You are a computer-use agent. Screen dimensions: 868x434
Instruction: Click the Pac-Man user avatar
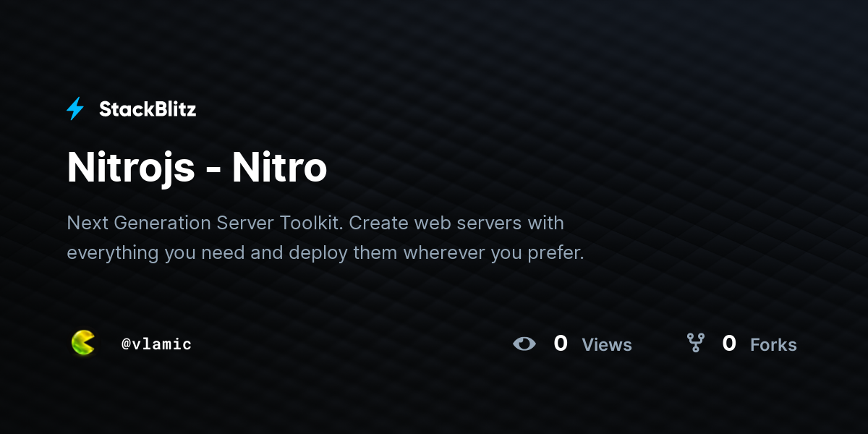[x=83, y=343]
